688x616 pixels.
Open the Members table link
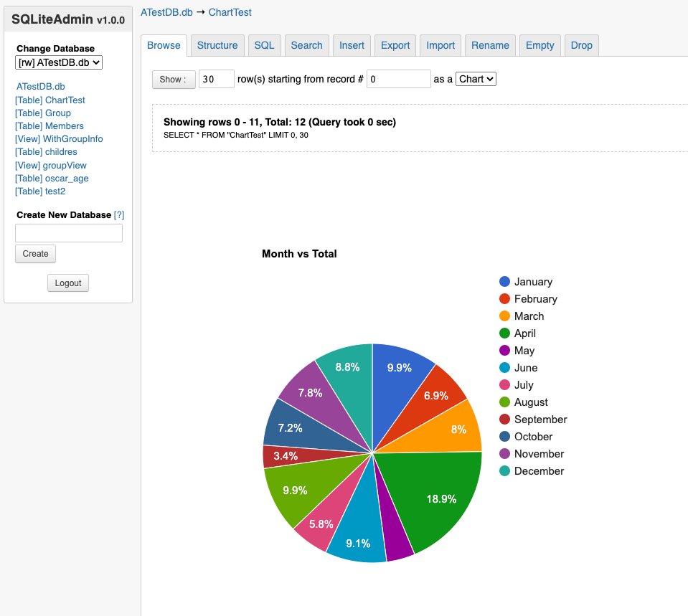click(50, 126)
